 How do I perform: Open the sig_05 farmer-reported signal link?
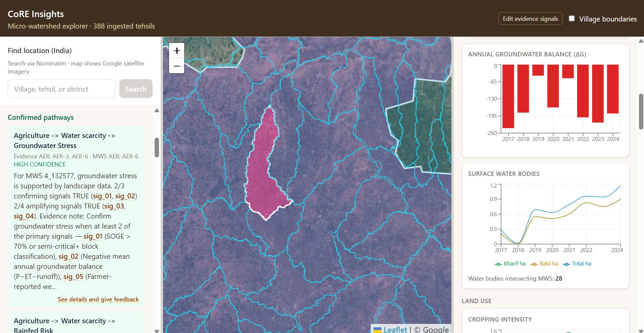(73, 277)
